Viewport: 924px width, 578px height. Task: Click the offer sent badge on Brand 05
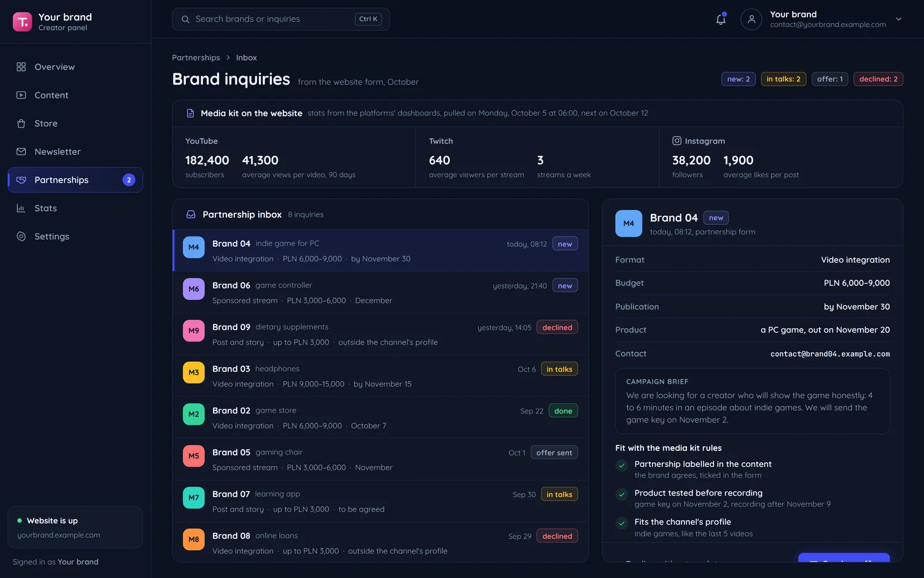pyautogui.click(x=554, y=453)
